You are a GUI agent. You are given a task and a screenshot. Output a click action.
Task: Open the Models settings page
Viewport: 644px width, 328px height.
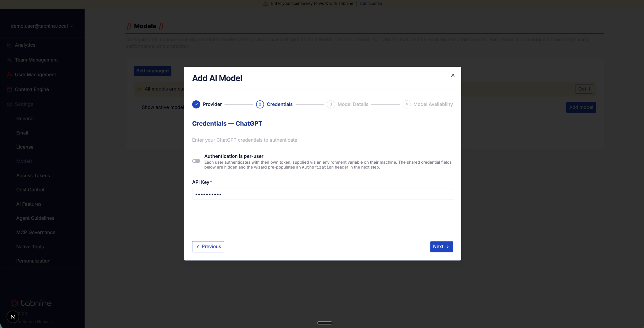click(x=24, y=161)
